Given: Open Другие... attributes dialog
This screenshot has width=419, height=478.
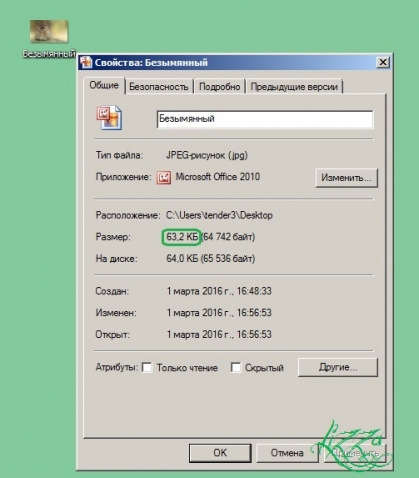Looking at the screenshot, I should pyautogui.click(x=338, y=367).
